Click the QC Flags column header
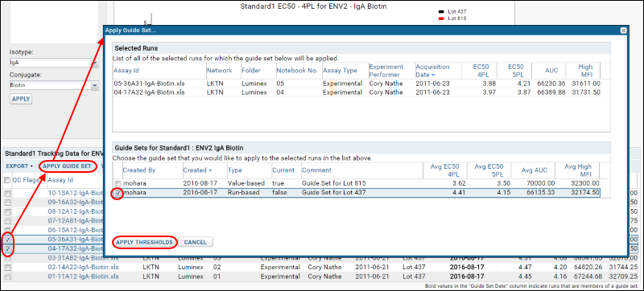This screenshot has height=291, width=644. pyautogui.click(x=27, y=180)
